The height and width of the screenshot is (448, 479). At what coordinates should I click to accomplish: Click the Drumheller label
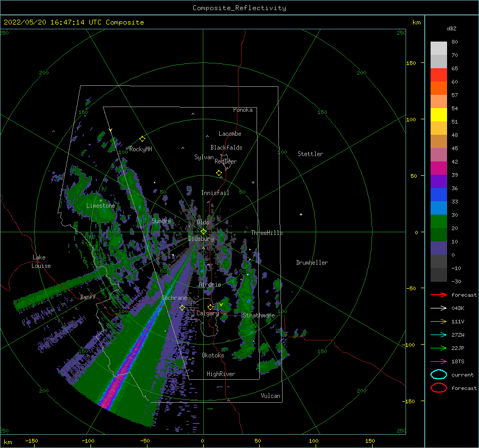tap(312, 263)
